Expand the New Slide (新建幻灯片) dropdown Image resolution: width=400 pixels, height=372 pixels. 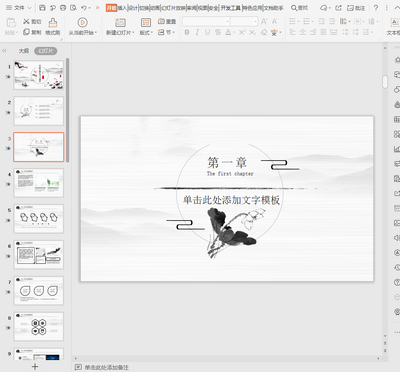[133, 32]
